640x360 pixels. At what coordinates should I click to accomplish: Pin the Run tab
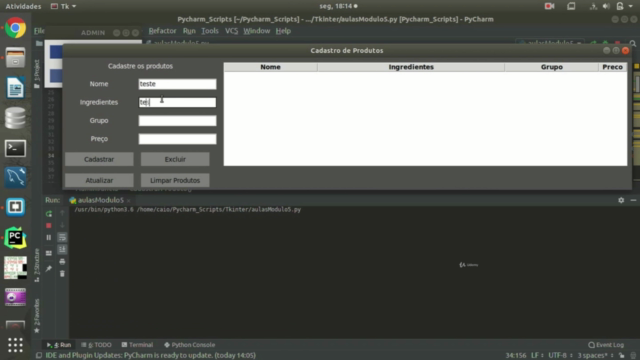tap(49, 268)
